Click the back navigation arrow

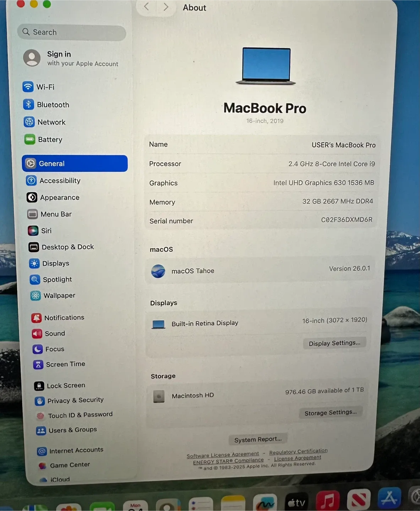(146, 7)
